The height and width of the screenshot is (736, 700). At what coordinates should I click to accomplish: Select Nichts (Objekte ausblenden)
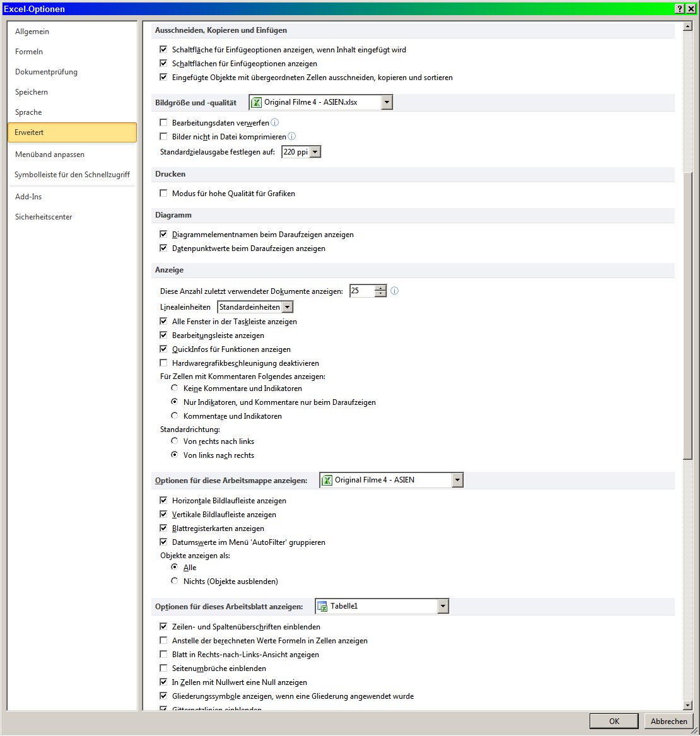click(175, 581)
